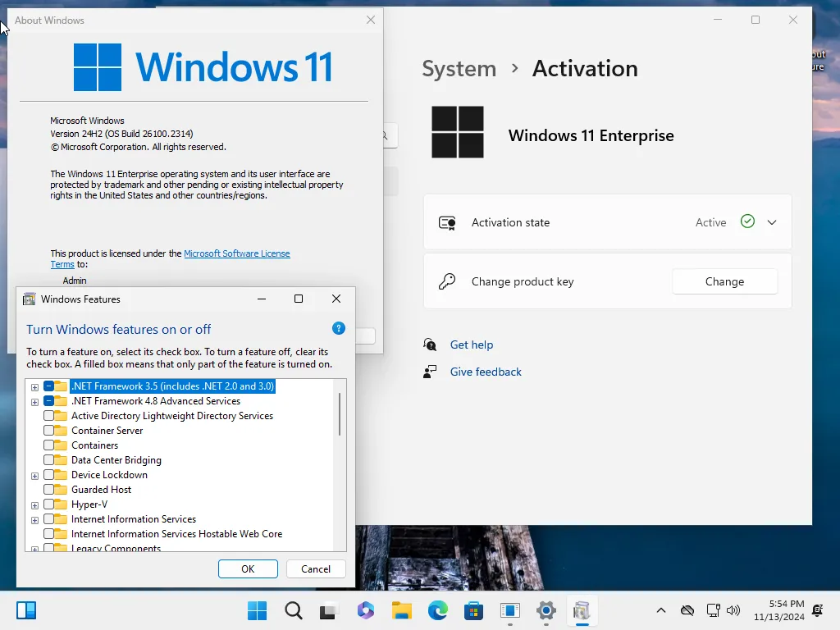The height and width of the screenshot is (630, 840).
Task: Open File Explorer from the taskbar
Action: (402, 610)
